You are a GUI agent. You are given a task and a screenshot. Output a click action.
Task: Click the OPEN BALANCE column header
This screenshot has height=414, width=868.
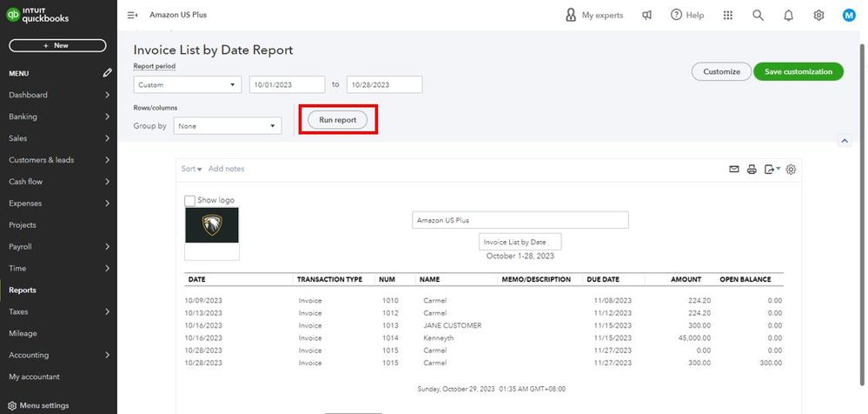745,279
